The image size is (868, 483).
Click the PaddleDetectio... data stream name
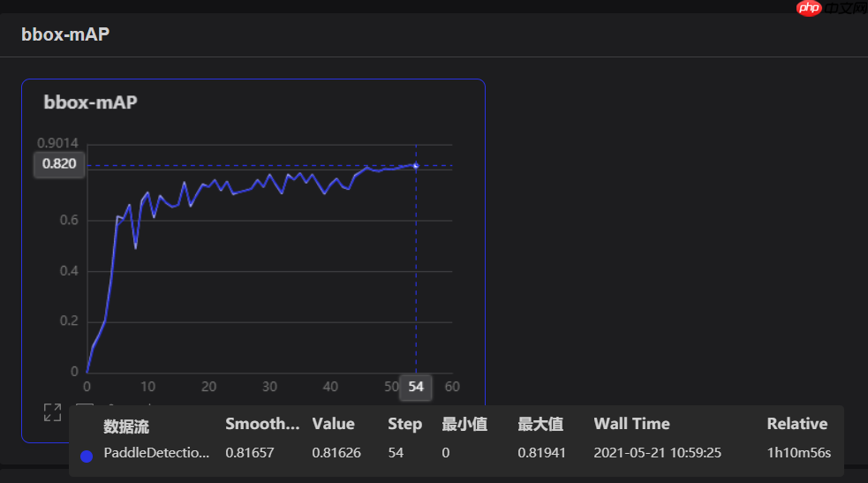(156, 453)
